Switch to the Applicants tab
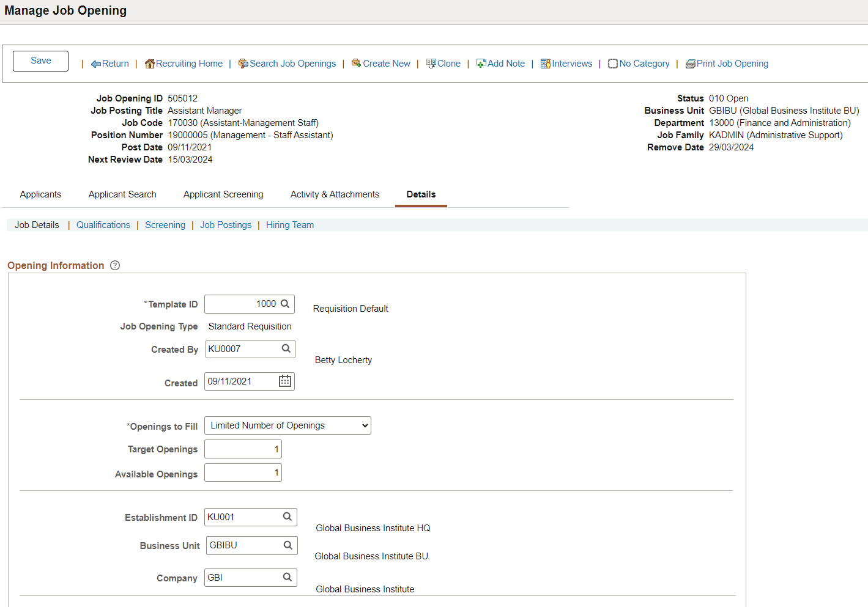 [40, 194]
